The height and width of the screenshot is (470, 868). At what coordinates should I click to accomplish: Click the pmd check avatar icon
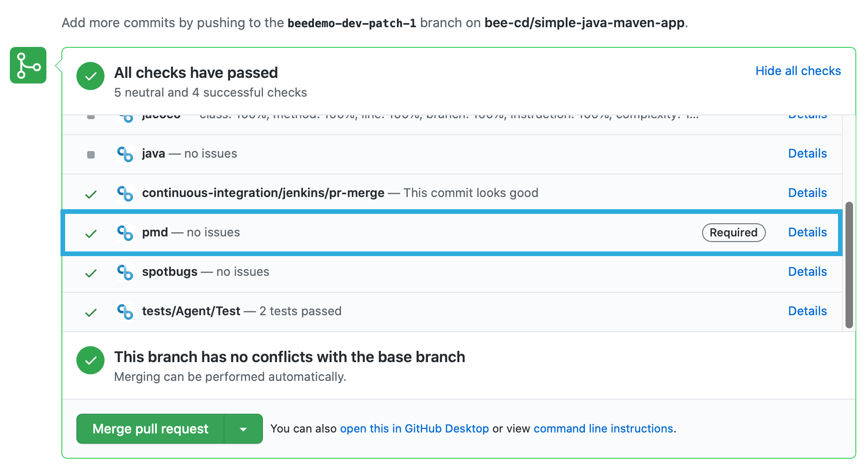pyautogui.click(x=125, y=233)
